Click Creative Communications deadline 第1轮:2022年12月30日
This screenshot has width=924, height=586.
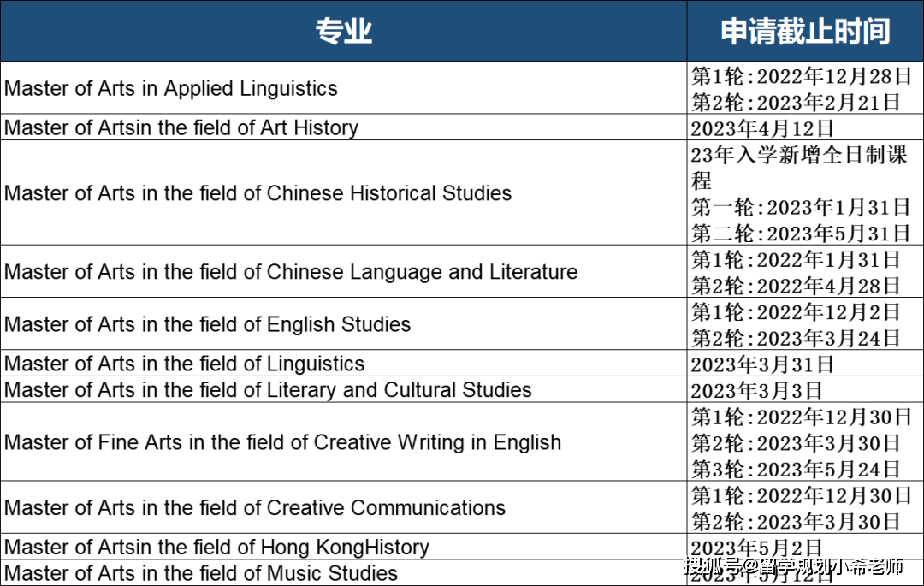point(802,495)
